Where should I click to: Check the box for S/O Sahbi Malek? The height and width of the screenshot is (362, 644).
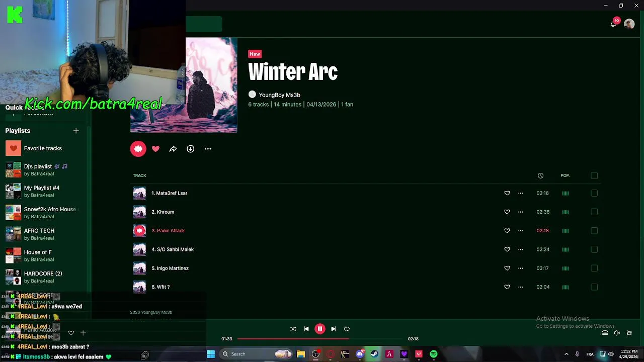[594, 249]
